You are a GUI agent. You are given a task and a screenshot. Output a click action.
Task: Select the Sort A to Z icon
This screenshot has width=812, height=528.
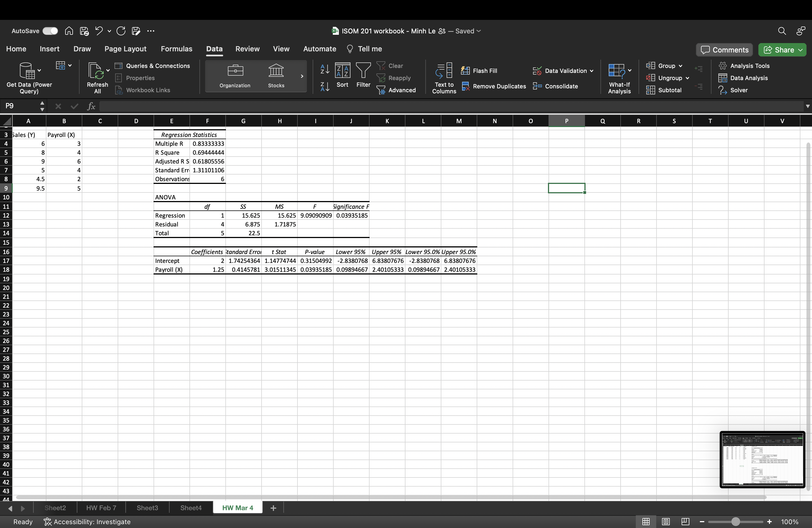pyautogui.click(x=324, y=70)
